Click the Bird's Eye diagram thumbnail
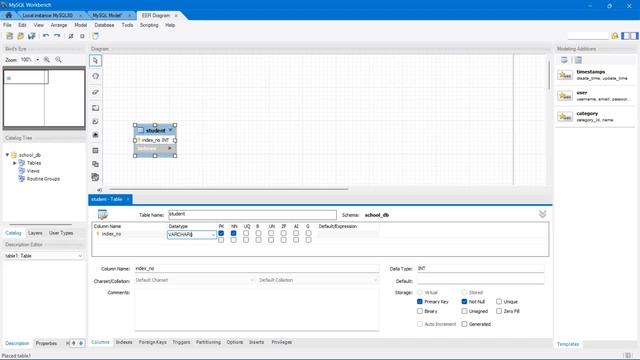640x360 pixels. (44, 98)
